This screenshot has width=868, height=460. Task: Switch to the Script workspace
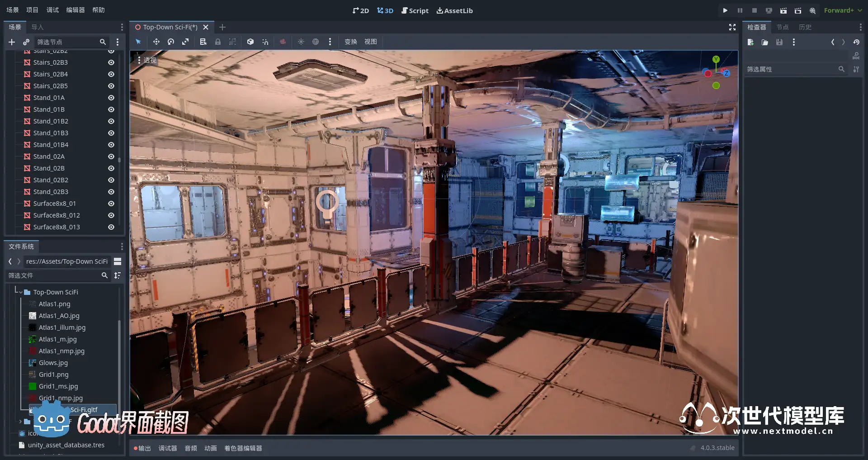click(x=415, y=10)
